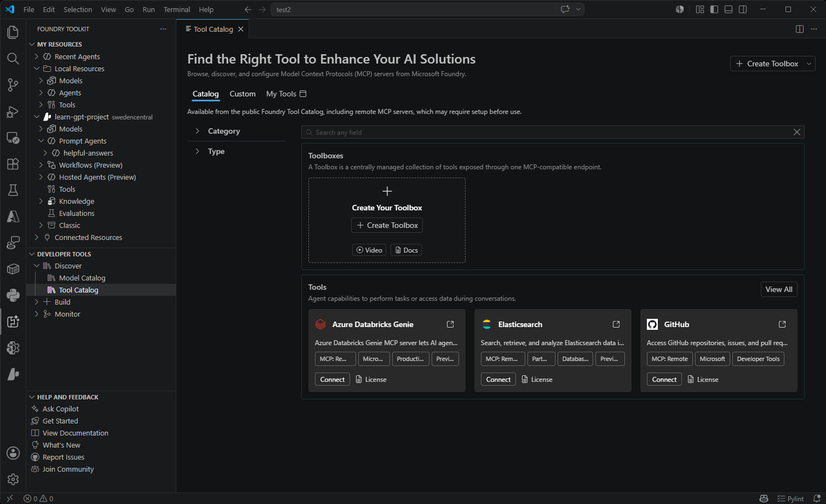The image size is (826, 504).
Task: Click the Docs button
Action: click(x=406, y=250)
